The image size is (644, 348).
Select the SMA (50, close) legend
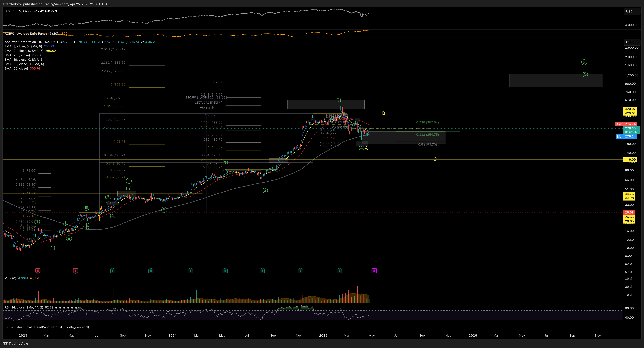pos(16,69)
